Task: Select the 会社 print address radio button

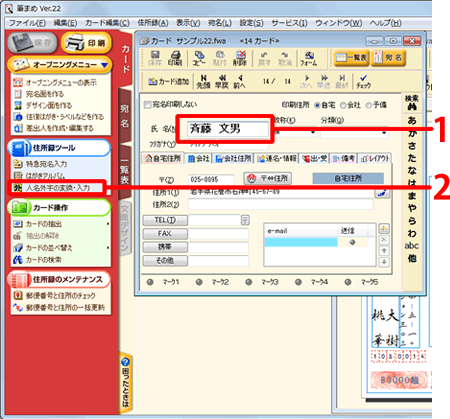Action: click(x=343, y=105)
